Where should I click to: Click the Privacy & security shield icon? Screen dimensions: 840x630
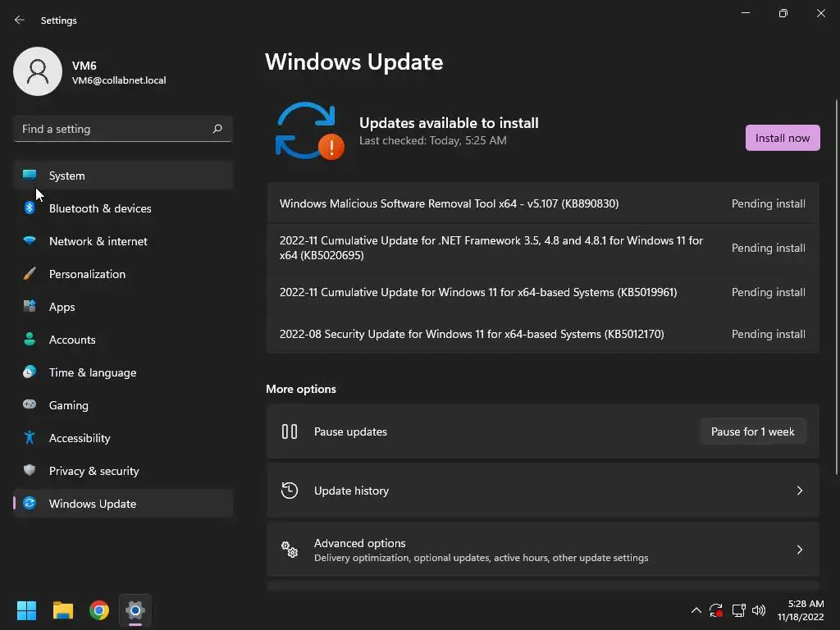(x=30, y=470)
